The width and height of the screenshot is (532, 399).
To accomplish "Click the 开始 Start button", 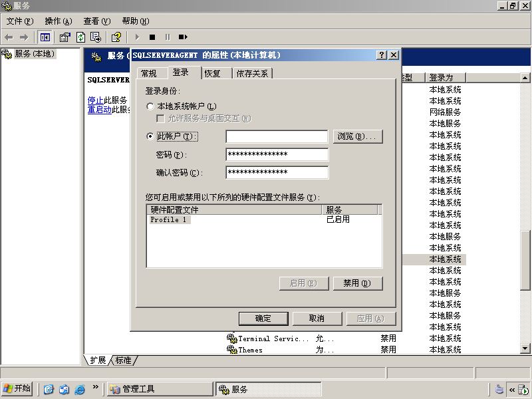I will tap(17, 389).
